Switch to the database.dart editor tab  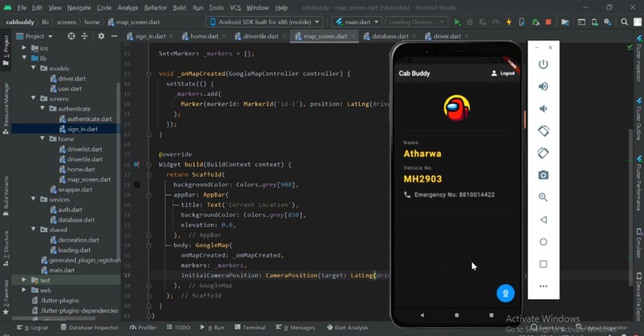click(390, 36)
